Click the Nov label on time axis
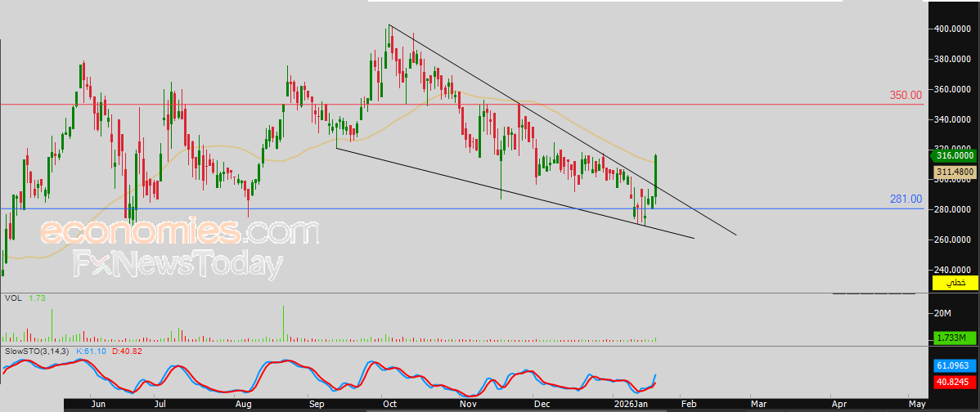This screenshot has width=980, height=412. (468, 405)
